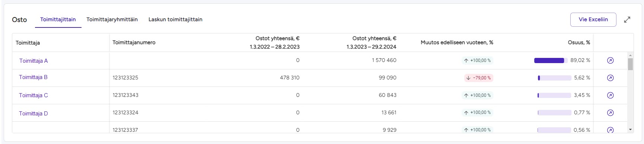
Task: Switch to the Toimittajaryhmittäin tab
Action: point(112,19)
